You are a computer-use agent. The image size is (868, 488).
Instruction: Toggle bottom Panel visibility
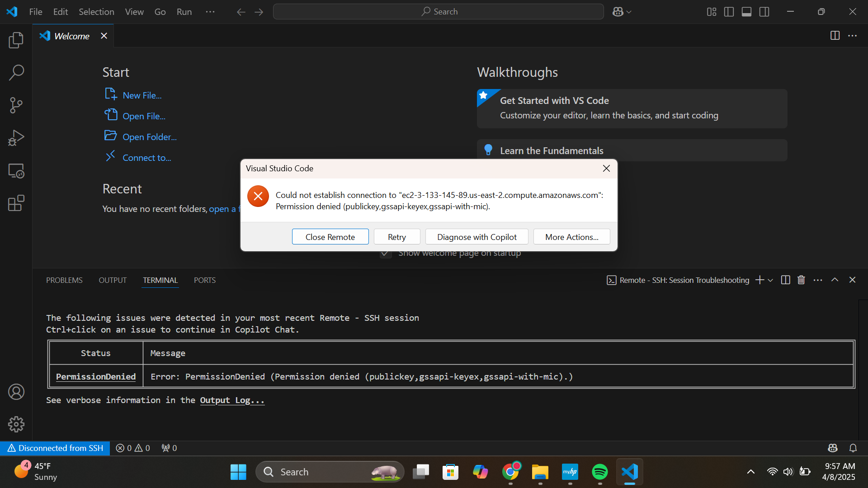pos(747,12)
